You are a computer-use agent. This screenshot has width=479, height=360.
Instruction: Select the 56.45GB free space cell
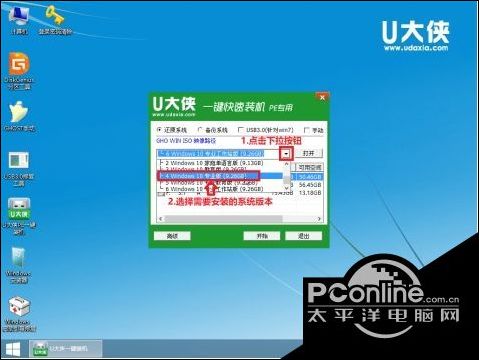coord(310,185)
